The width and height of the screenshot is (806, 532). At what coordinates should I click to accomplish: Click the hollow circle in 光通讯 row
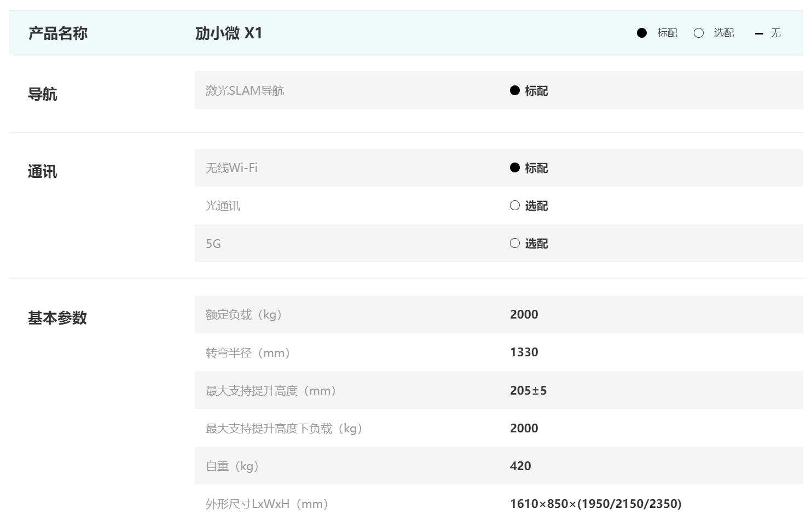[x=514, y=205]
